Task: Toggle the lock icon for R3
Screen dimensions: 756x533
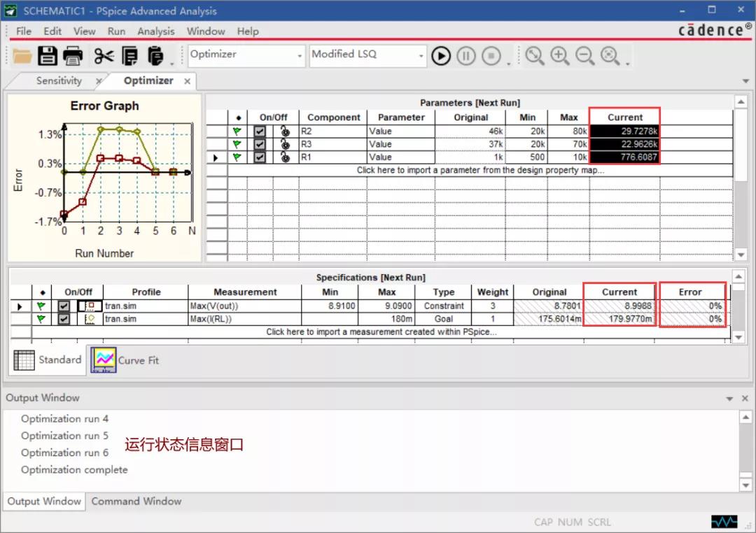Action: coord(285,144)
